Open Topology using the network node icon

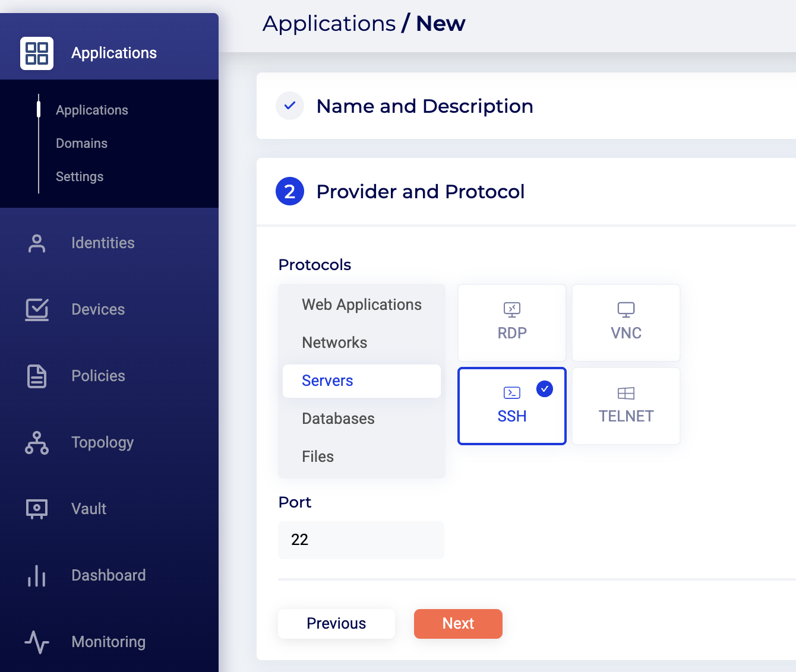tap(37, 443)
